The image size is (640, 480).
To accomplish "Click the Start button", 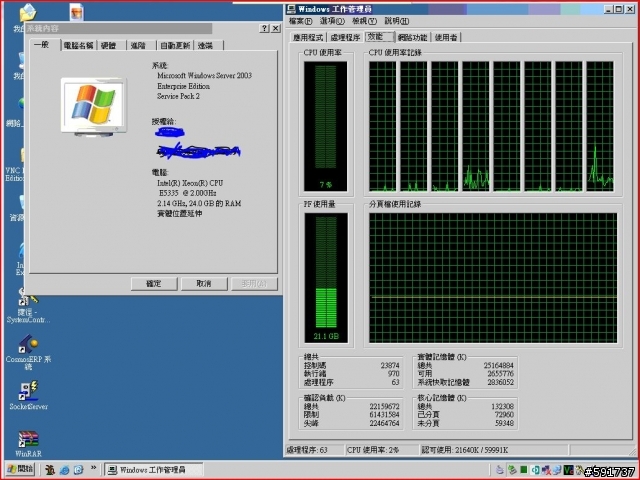I will 20,469.
